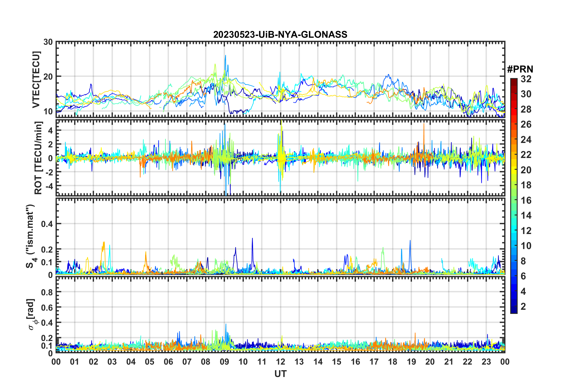Click the PRN colorbar
Image resolution: width=561 pixels, height=392 pixels.
click(514, 196)
